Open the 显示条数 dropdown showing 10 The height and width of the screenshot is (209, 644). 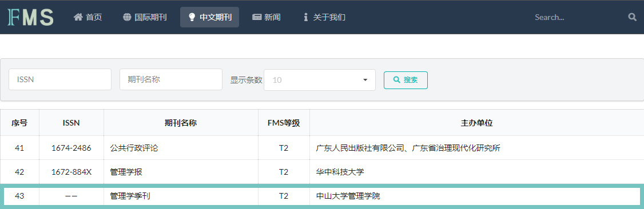(x=320, y=80)
